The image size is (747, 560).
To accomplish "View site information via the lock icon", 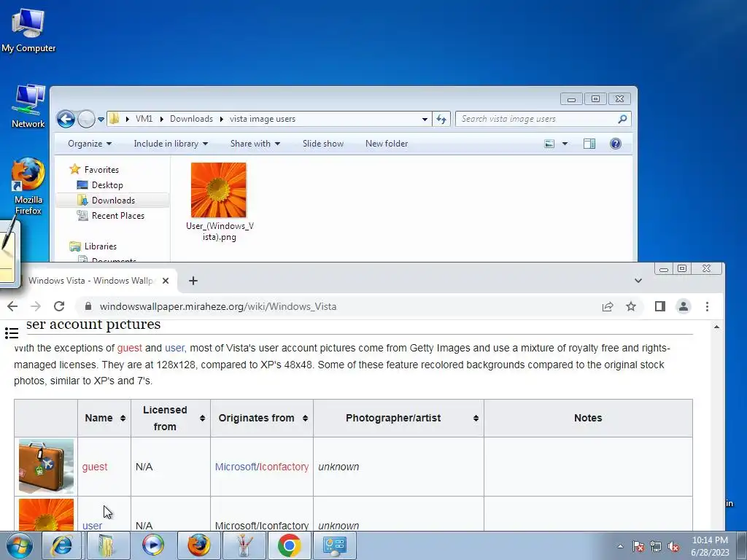I will tap(88, 306).
